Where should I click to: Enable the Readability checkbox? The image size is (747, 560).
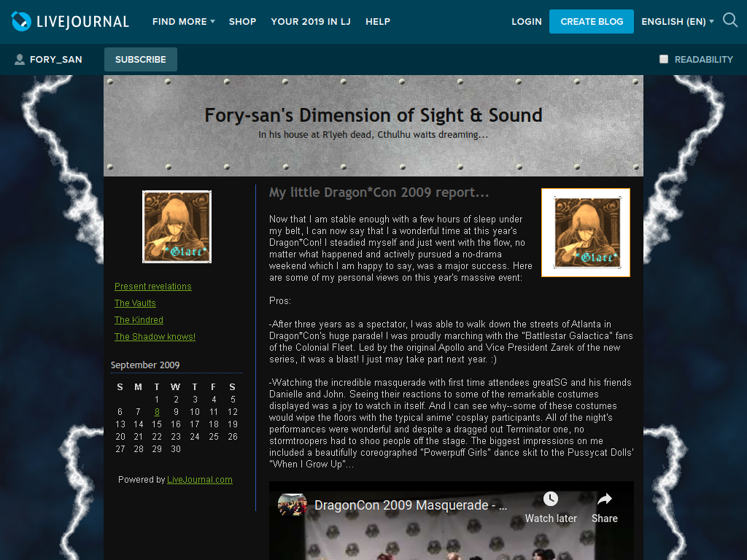point(664,59)
